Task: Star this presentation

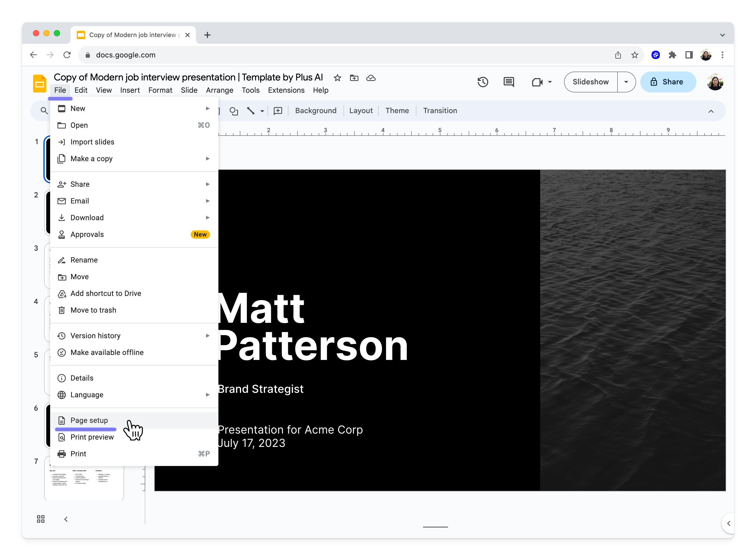Action: pos(337,78)
